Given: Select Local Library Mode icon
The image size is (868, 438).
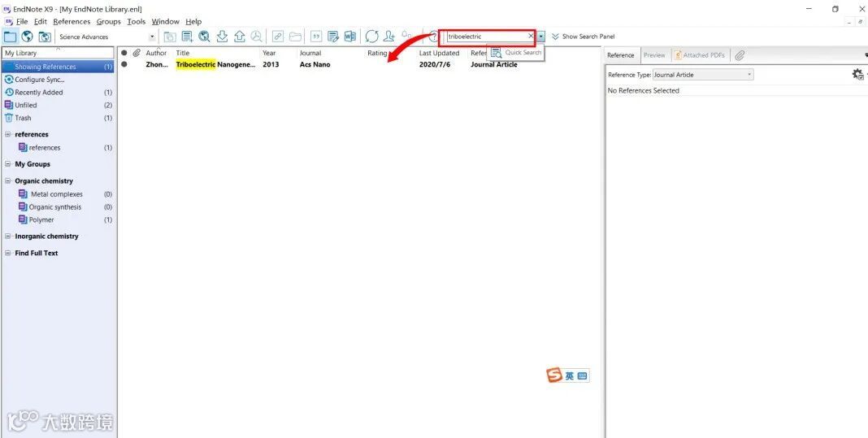Looking at the screenshot, I should point(10,37).
